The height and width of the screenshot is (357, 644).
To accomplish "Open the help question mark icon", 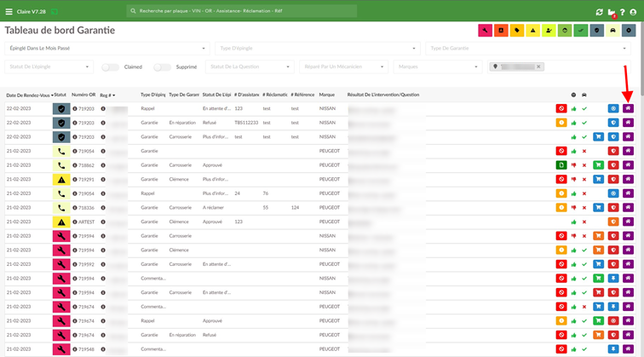I will tap(622, 12).
